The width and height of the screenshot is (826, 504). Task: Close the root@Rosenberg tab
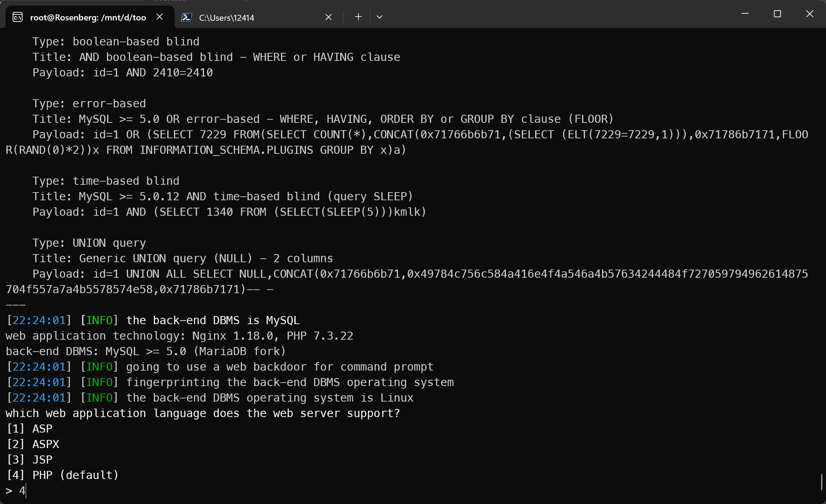click(x=159, y=17)
